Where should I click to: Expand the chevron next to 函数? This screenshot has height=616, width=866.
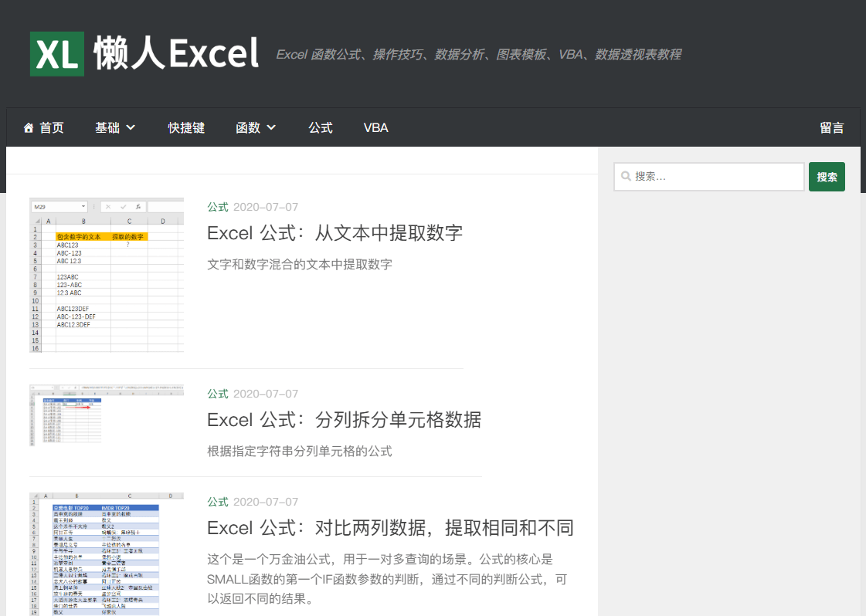(271, 128)
